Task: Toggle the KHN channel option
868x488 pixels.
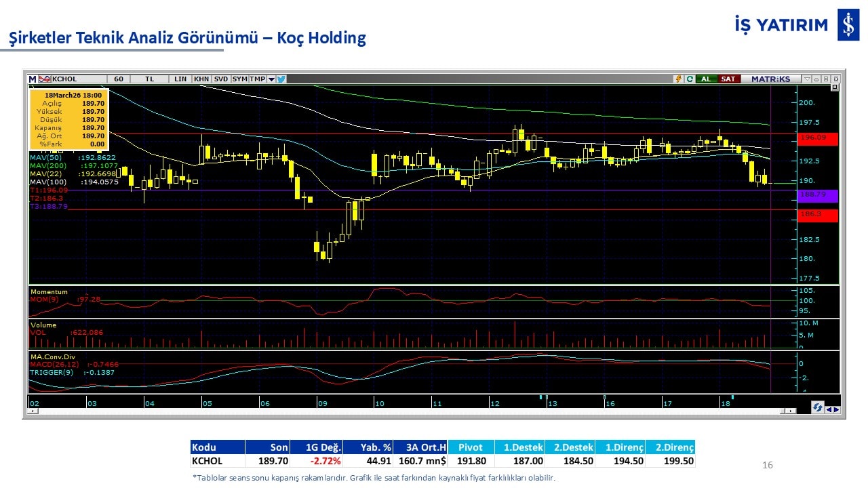Action: point(201,79)
